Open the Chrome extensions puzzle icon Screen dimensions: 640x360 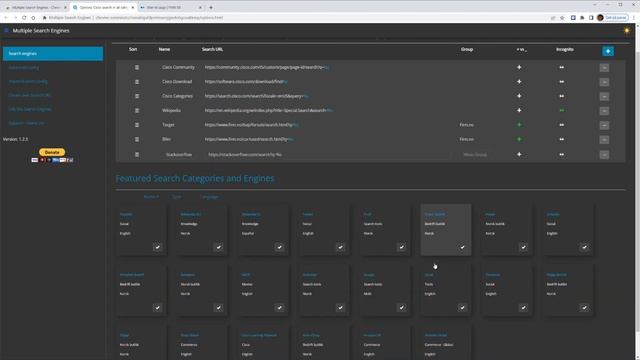point(582,18)
